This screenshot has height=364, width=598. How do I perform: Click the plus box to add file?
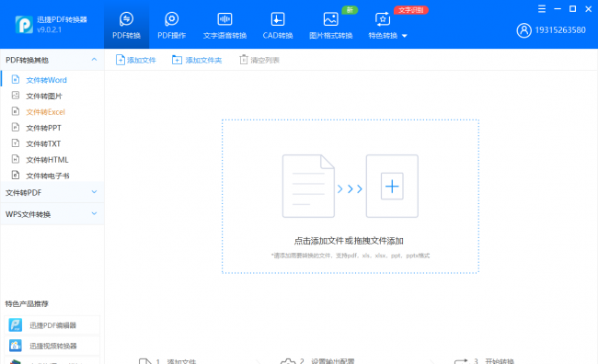click(392, 187)
